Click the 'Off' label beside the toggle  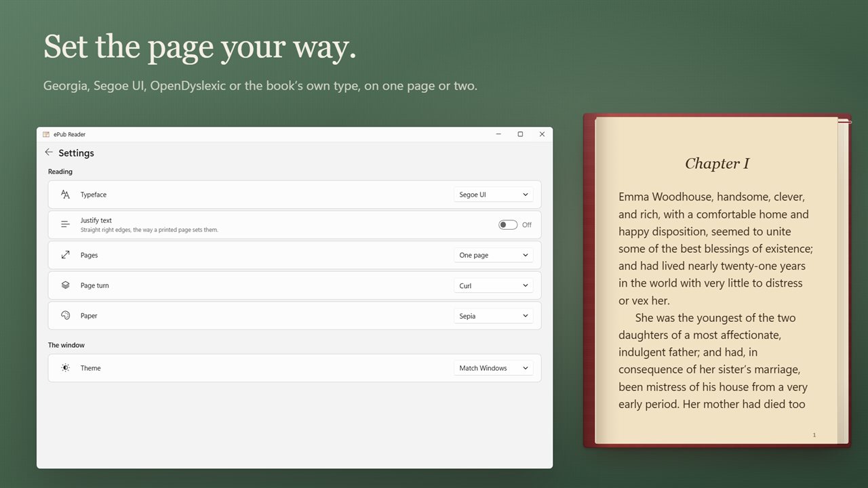[527, 225]
